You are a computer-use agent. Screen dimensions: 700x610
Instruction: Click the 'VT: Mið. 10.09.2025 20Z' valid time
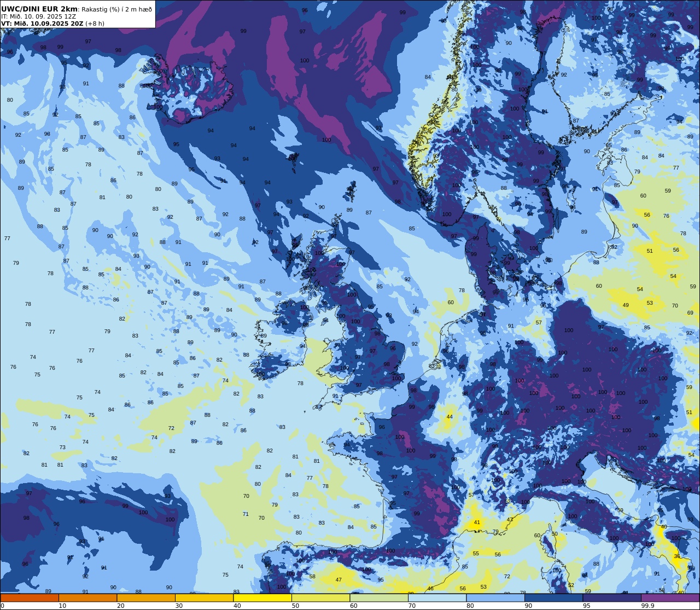click(42, 24)
